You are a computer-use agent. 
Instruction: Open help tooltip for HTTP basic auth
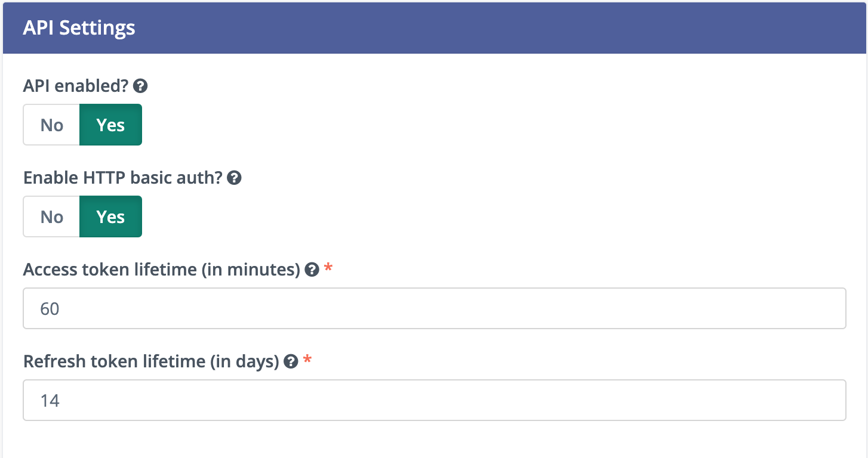235,178
